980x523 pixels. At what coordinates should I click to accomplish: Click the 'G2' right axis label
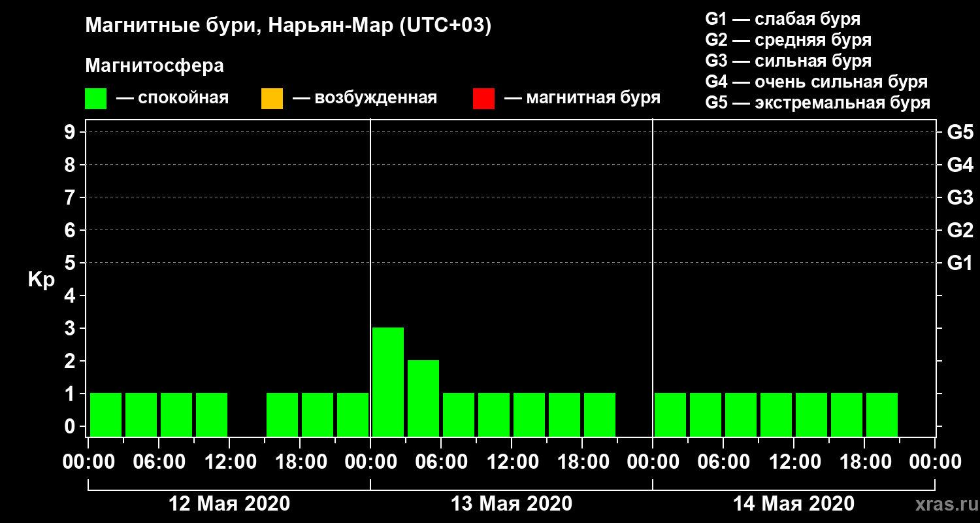(x=960, y=230)
